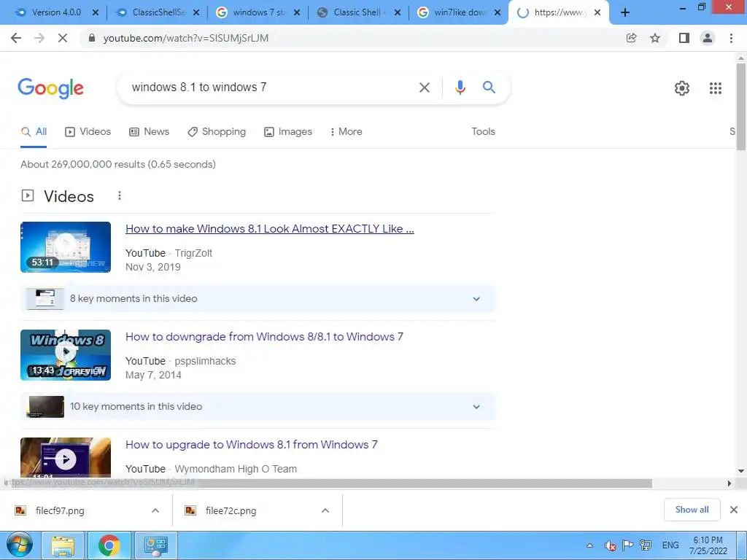Click the horizontal scrollbar right arrow
The width and height of the screenshot is (747, 560).
click(x=729, y=483)
